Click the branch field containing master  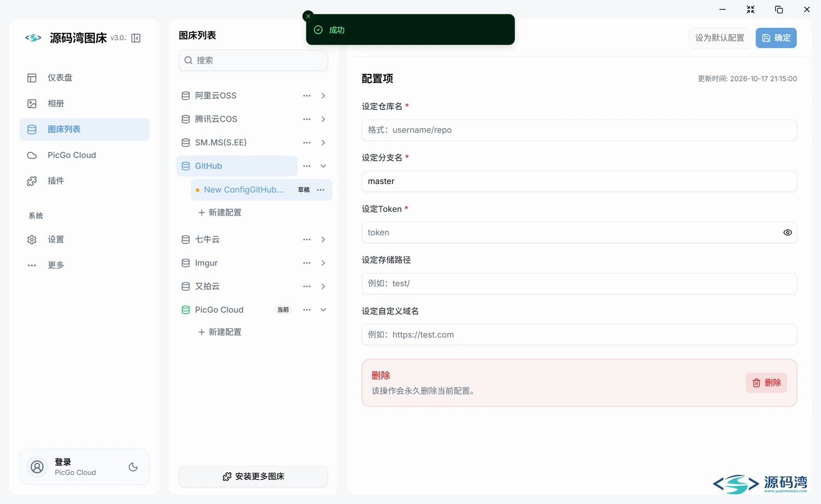(579, 182)
